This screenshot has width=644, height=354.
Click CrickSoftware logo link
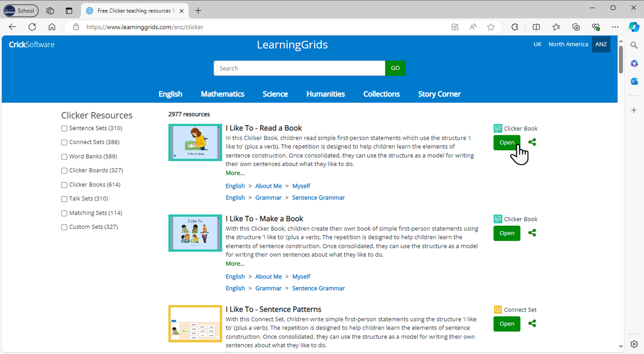pyautogui.click(x=32, y=45)
